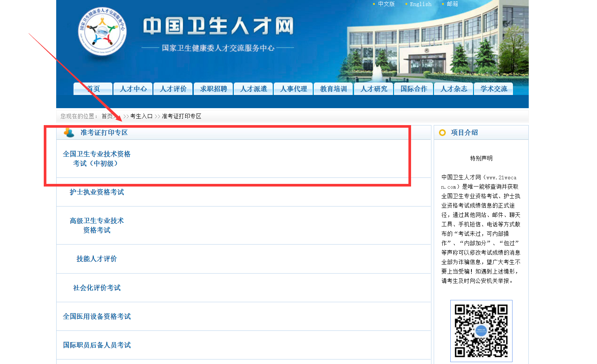
Task: Open the 学术交流 navigation tab
Action: (494, 89)
